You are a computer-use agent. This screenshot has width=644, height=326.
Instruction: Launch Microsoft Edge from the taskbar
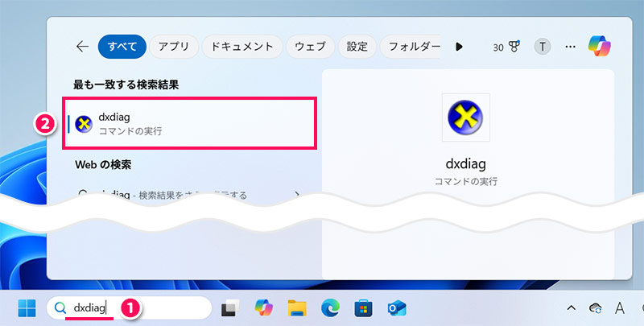pos(330,308)
